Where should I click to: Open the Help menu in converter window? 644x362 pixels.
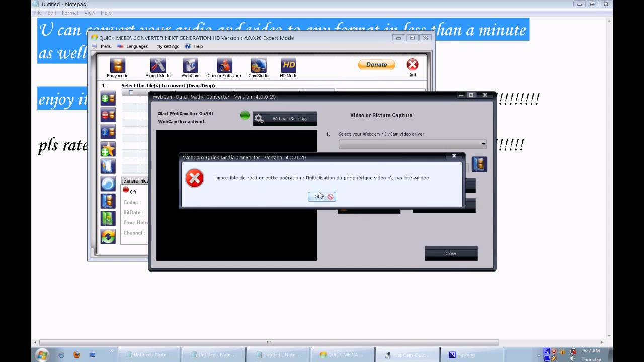click(x=198, y=46)
